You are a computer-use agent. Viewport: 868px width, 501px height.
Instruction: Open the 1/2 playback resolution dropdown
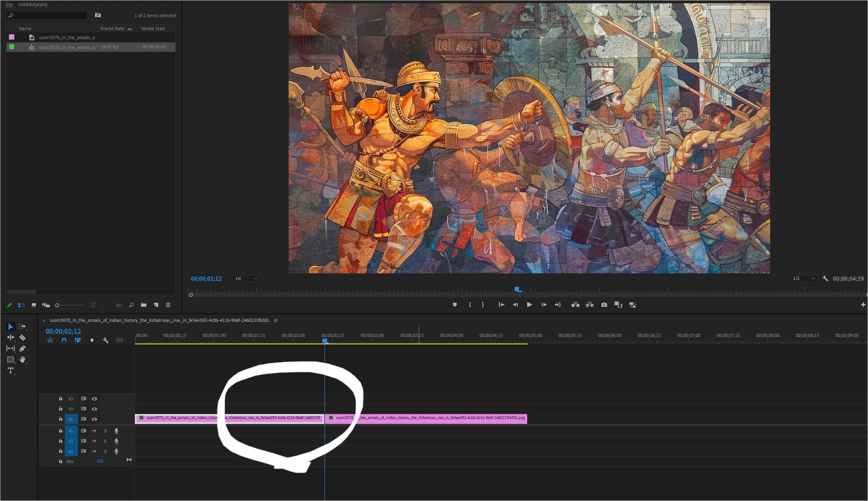point(803,279)
